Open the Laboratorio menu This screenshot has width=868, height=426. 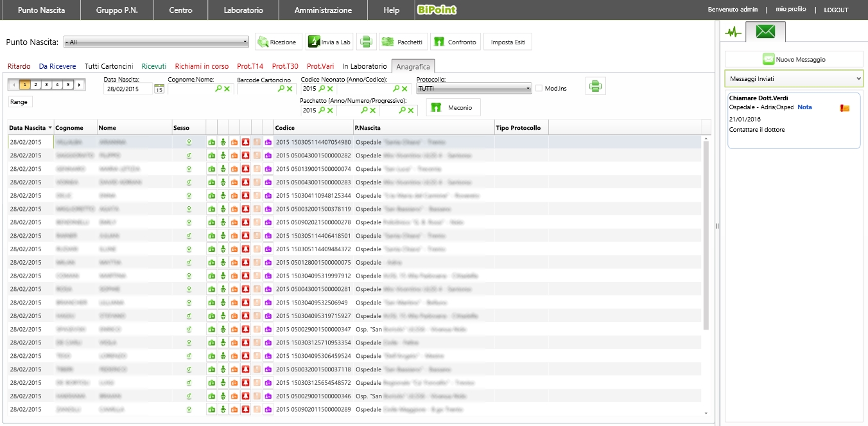coord(243,10)
